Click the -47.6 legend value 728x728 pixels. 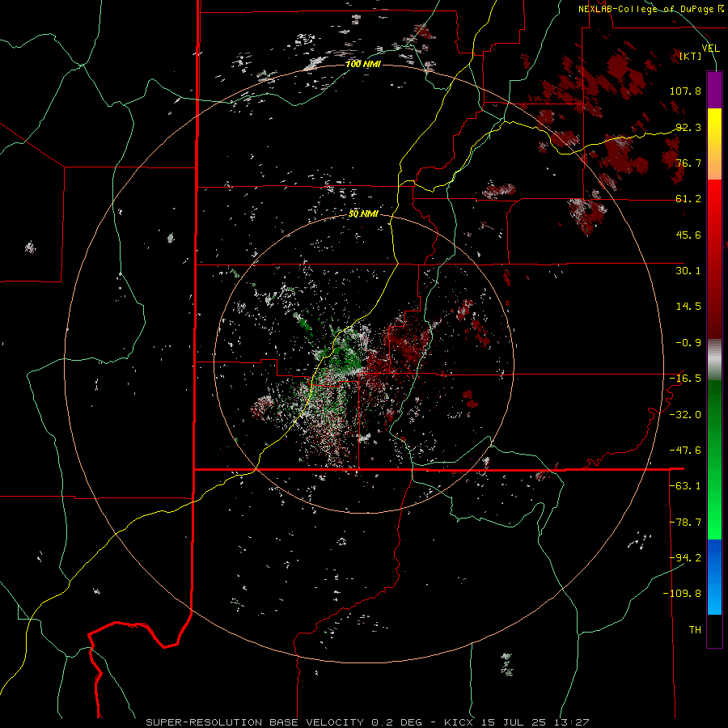[685, 451]
